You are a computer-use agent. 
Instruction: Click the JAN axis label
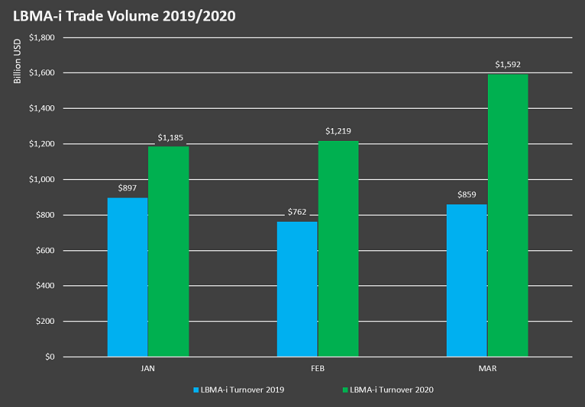click(148, 369)
